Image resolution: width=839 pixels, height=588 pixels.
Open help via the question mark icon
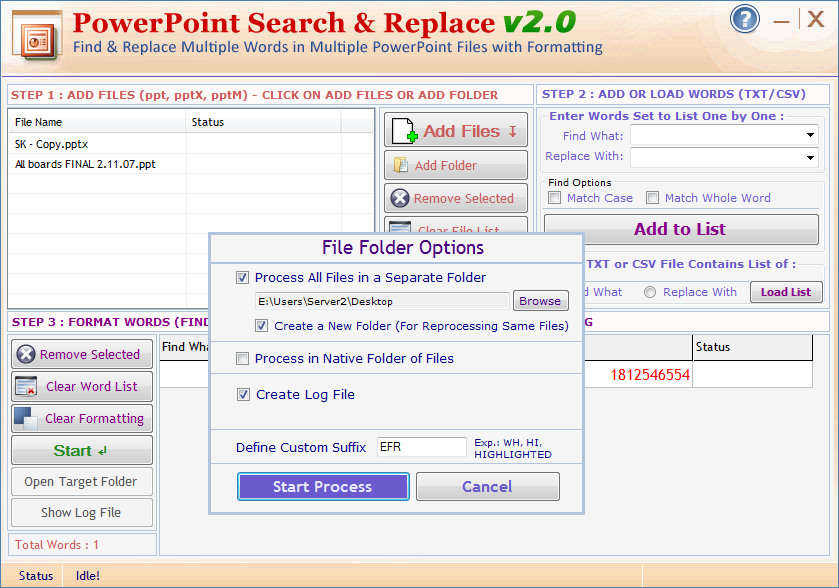[x=744, y=19]
